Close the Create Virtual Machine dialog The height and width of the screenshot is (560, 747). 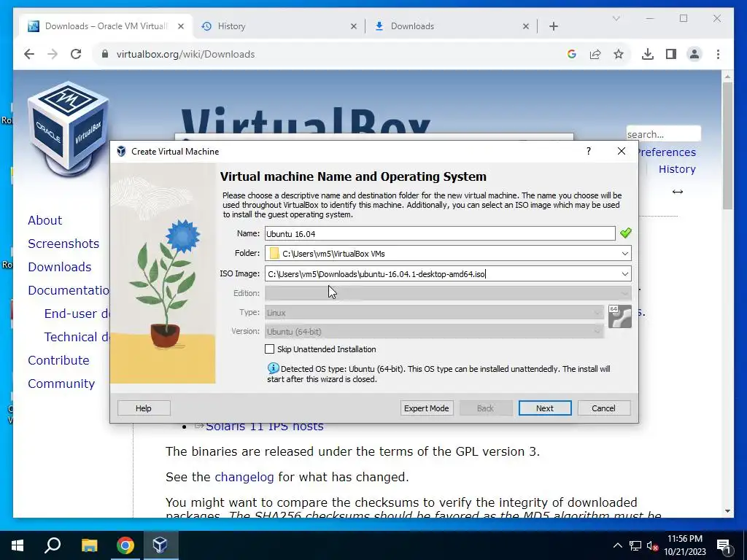click(622, 151)
